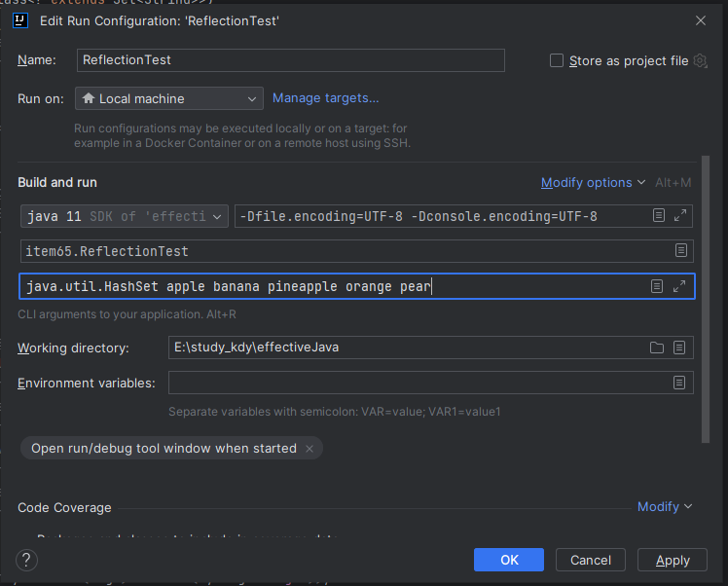Open help with question mark button
Viewport: 728px width, 586px height.
(26, 560)
